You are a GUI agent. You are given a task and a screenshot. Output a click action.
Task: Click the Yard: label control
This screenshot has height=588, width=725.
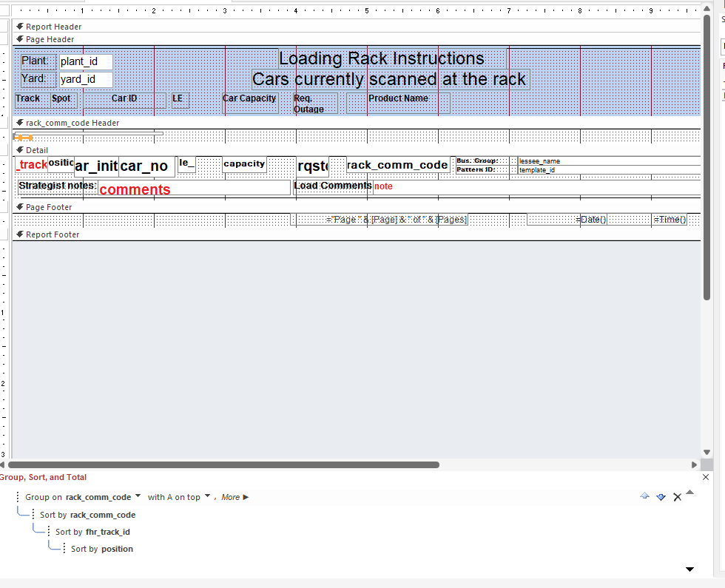tap(38, 78)
